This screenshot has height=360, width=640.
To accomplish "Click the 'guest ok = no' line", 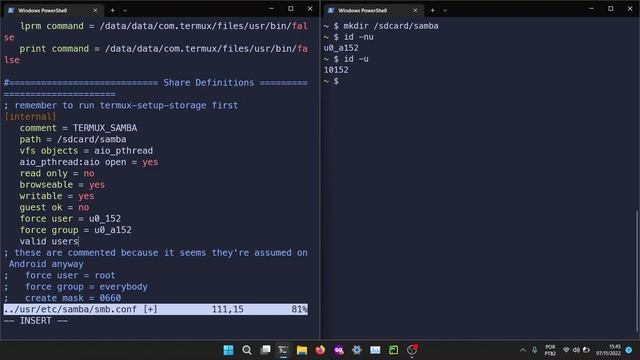I will [x=54, y=207].
